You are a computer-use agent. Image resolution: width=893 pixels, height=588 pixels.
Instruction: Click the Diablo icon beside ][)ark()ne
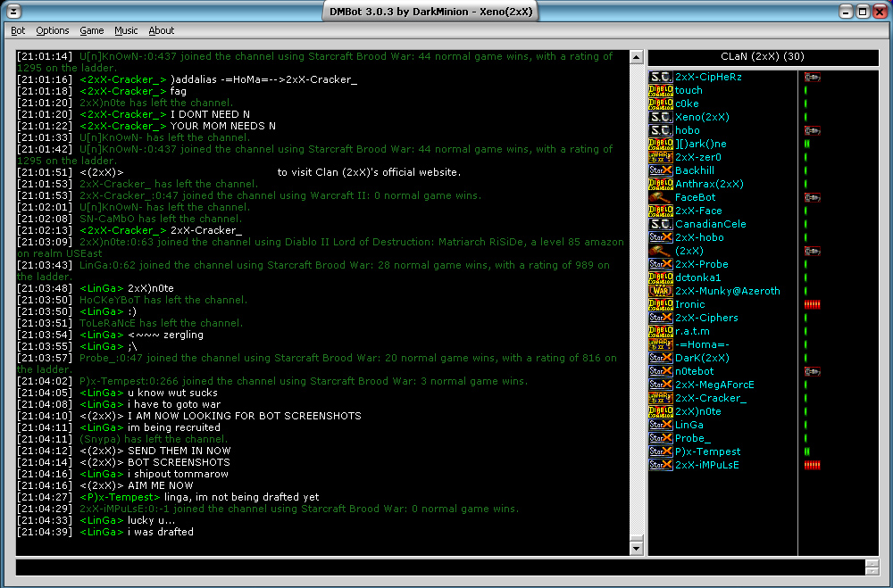point(661,144)
